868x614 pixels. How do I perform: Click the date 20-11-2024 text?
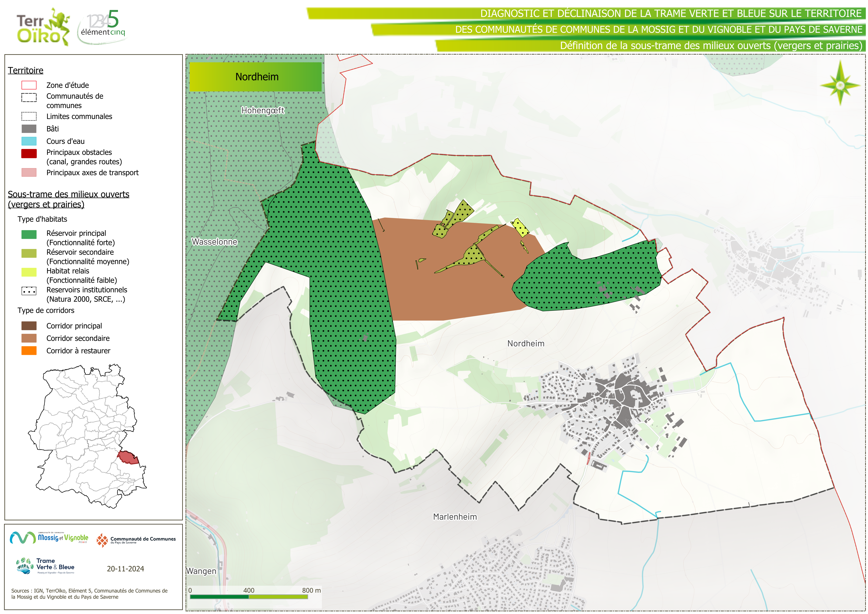coord(125,569)
